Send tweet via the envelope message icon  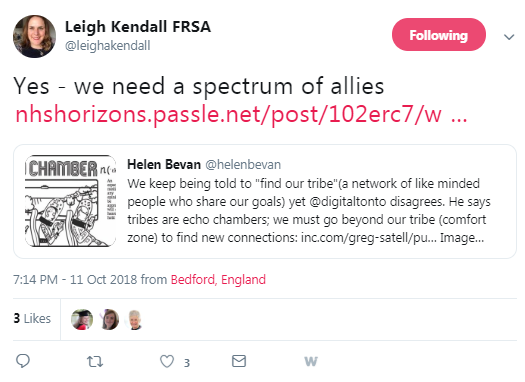tap(239, 361)
